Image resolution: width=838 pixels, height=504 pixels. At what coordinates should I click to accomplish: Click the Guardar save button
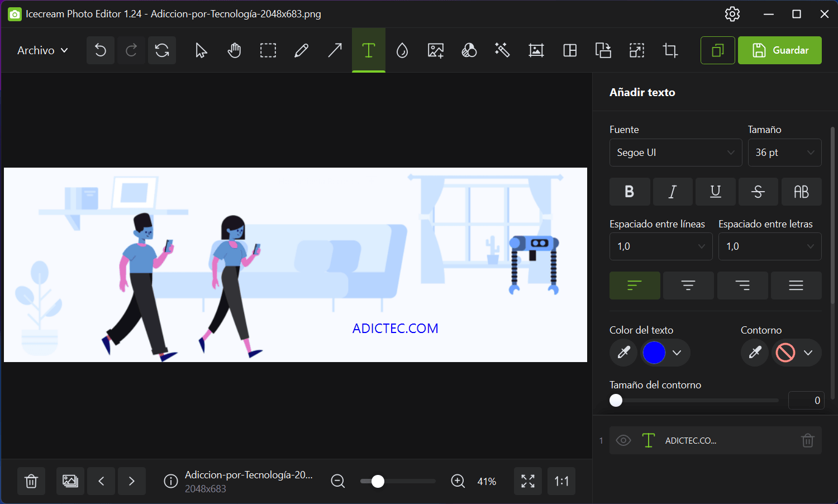(779, 50)
